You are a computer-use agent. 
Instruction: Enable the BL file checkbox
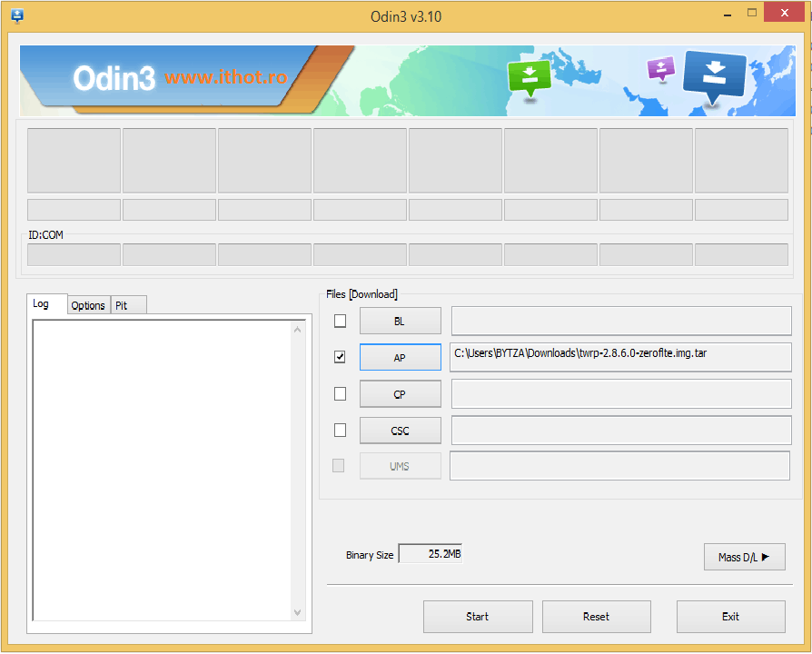(x=340, y=321)
